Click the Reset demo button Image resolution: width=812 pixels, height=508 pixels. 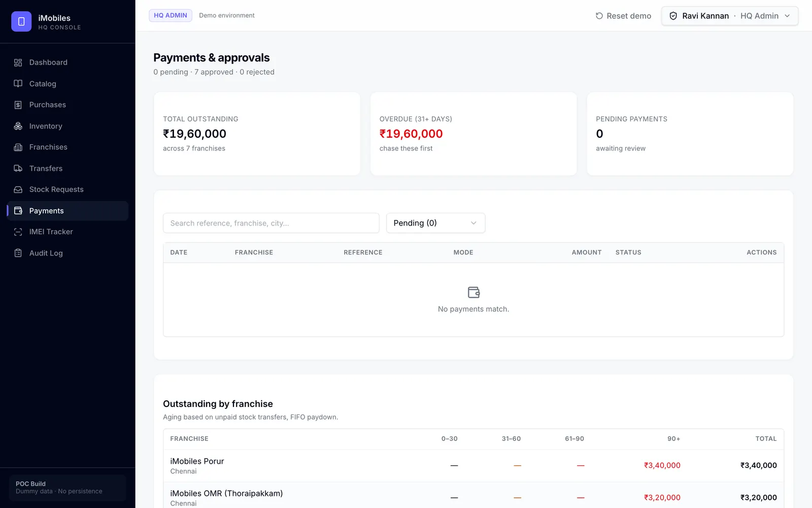coord(623,16)
